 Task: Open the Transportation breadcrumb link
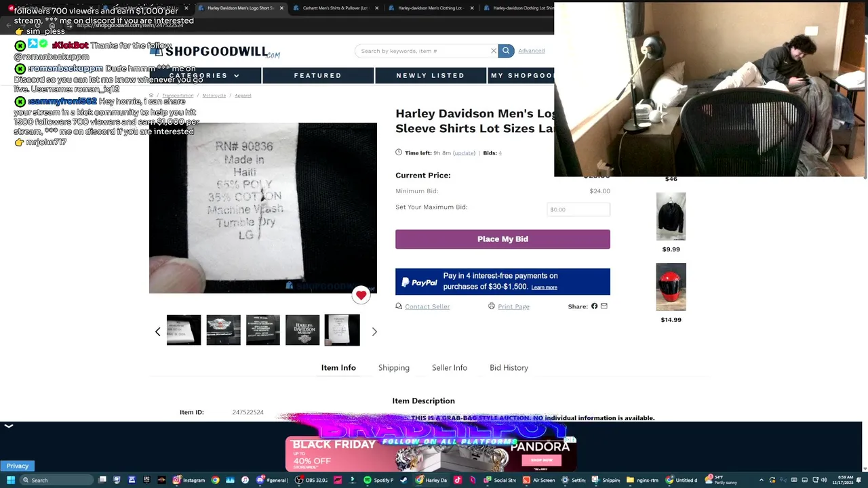178,96
